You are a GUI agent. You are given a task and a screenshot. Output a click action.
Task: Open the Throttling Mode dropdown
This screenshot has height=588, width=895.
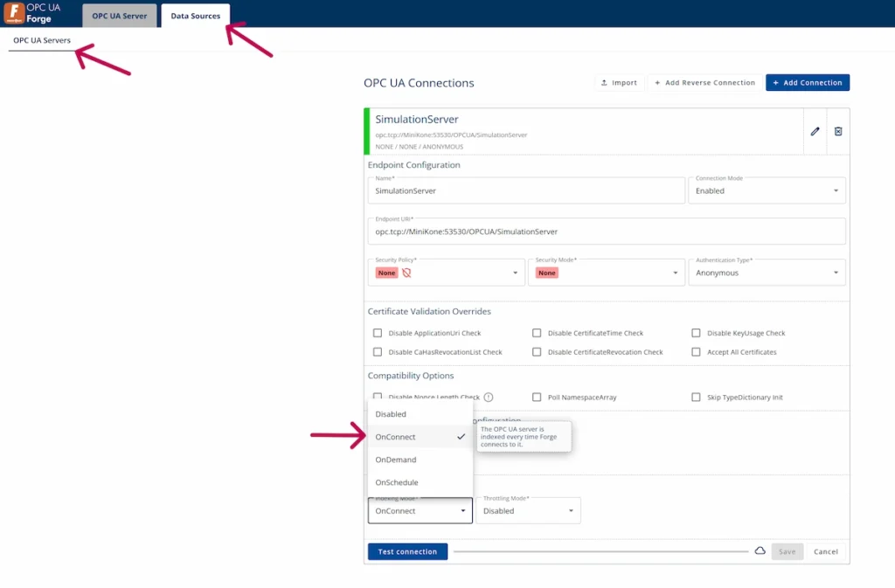(528, 510)
